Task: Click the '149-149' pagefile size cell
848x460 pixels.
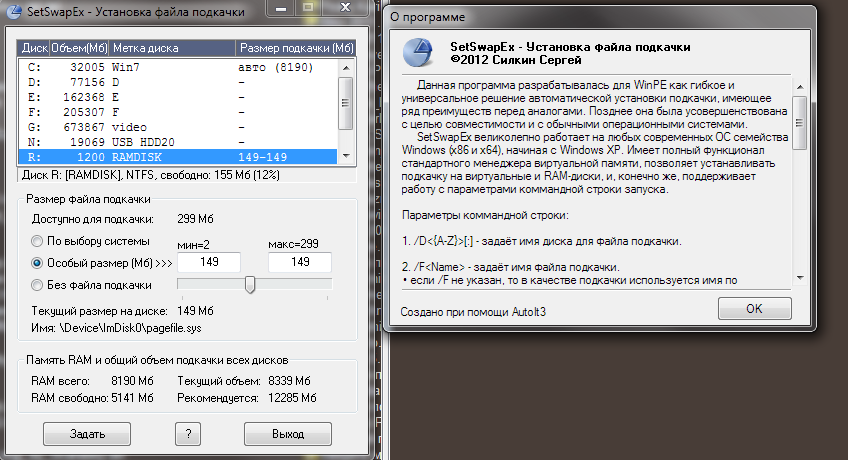Action: coord(262,157)
